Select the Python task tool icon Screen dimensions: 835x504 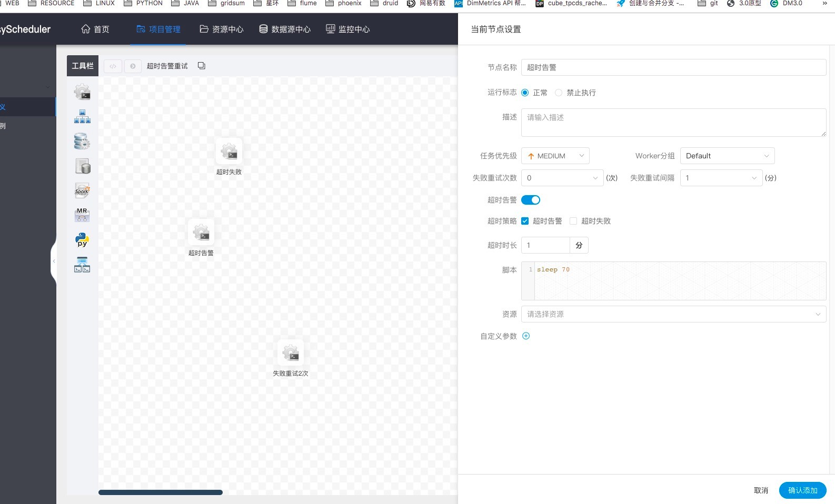point(82,240)
